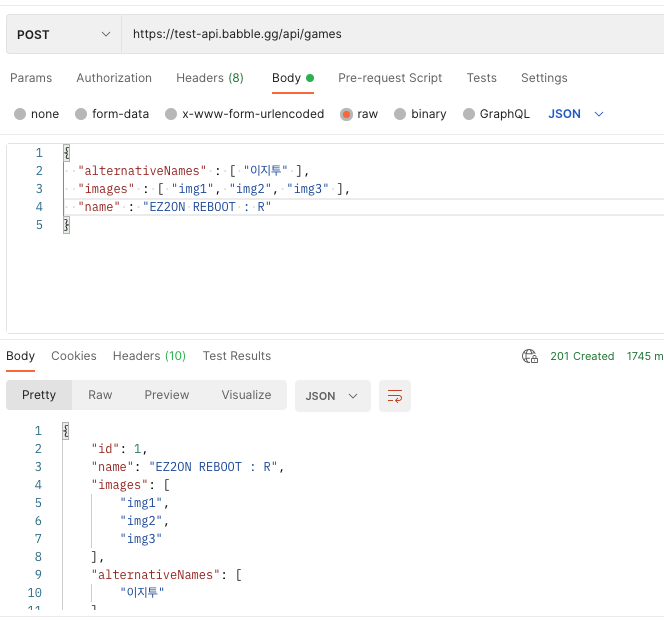The image size is (664, 620).
Task: Click "EZ2ON REBOOT : R" value in request body
Action: tap(207, 207)
